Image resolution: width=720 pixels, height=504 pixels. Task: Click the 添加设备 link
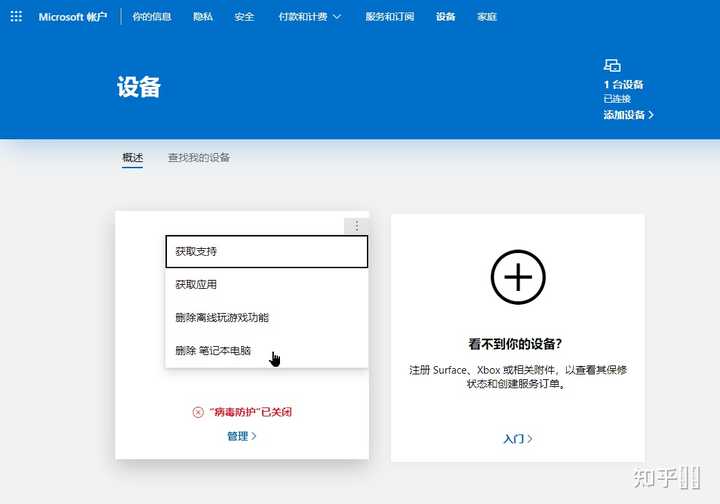(x=628, y=115)
